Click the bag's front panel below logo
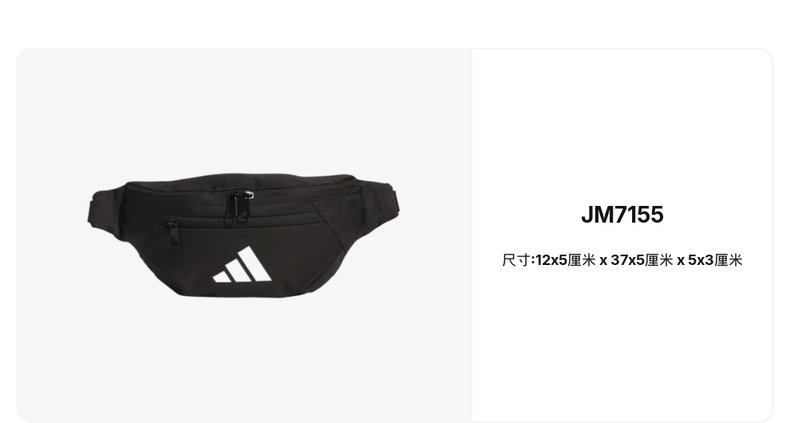The height and width of the screenshot is (423, 790). pos(242,290)
